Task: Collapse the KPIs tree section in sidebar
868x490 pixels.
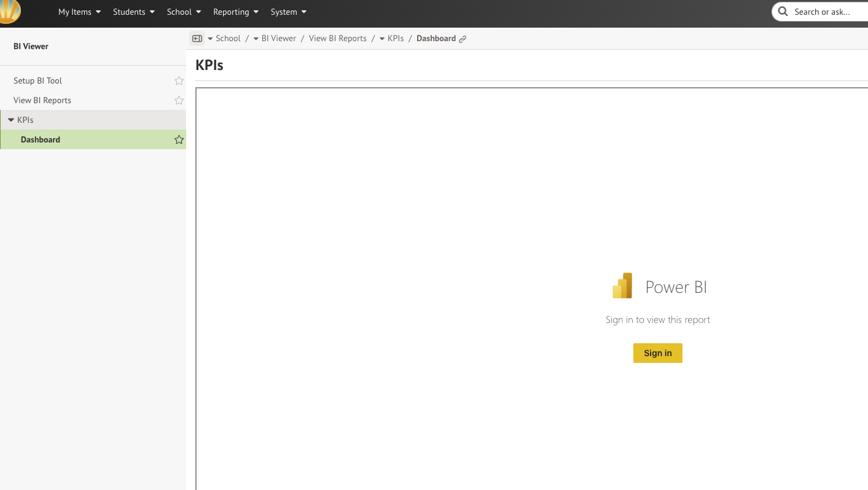Action: click(11, 120)
